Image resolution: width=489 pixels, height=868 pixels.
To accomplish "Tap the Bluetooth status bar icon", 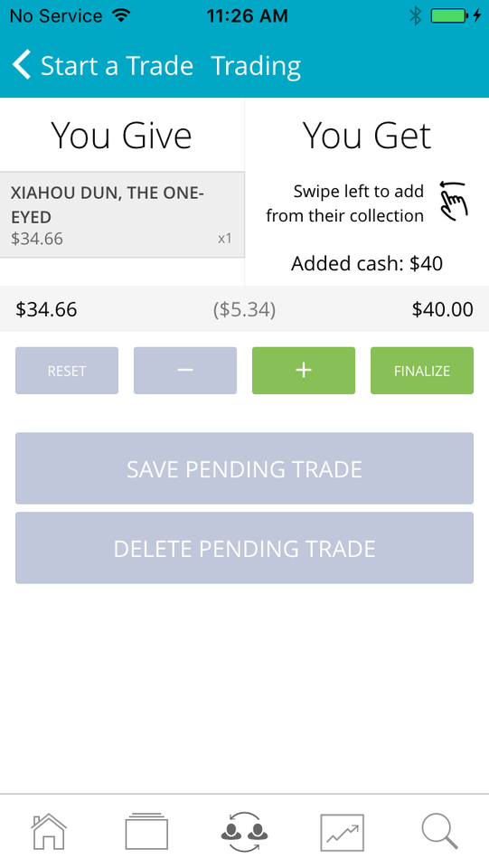I will point(415,15).
